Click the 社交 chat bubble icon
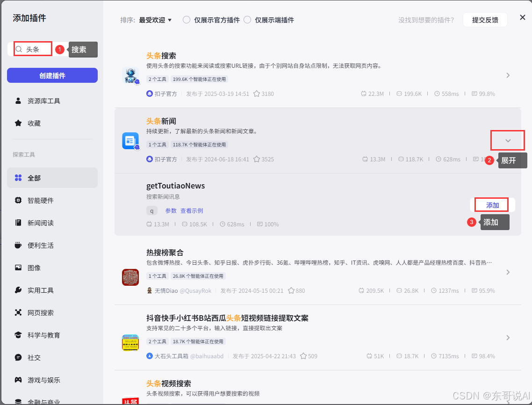The width and height of the screenshot is (532, 405). 18,357
